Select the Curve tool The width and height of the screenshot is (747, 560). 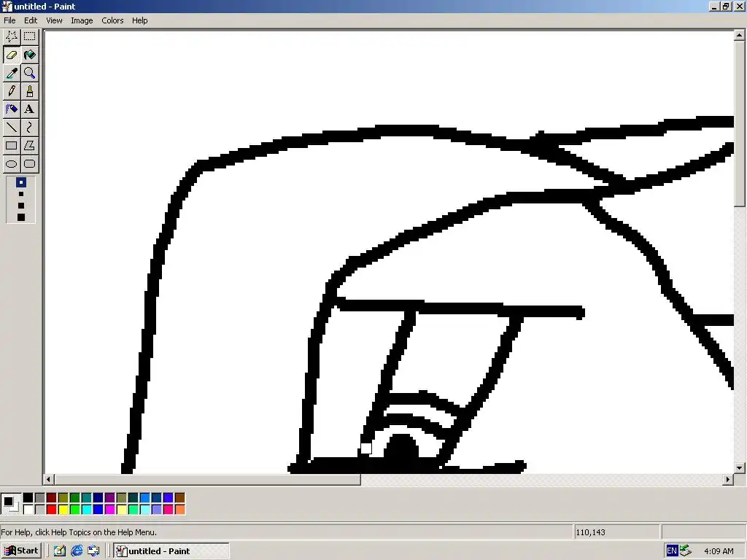pyautogui.click(x=29, y=127)
